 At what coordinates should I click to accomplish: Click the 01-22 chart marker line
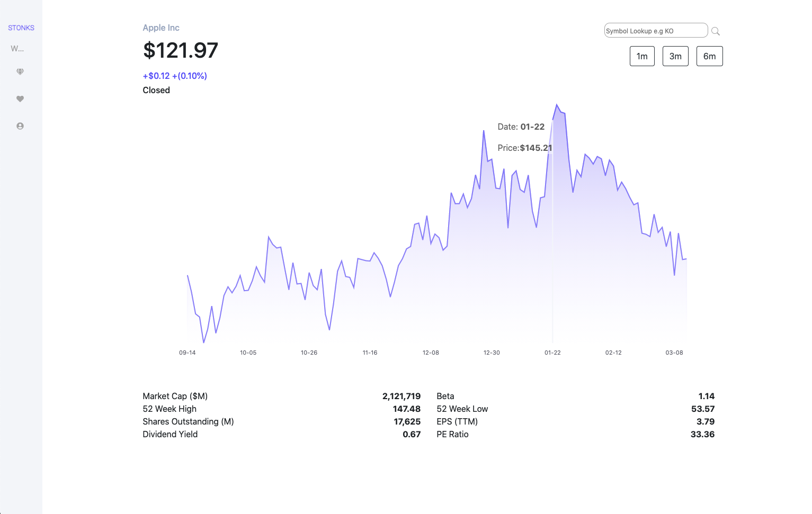552,231
